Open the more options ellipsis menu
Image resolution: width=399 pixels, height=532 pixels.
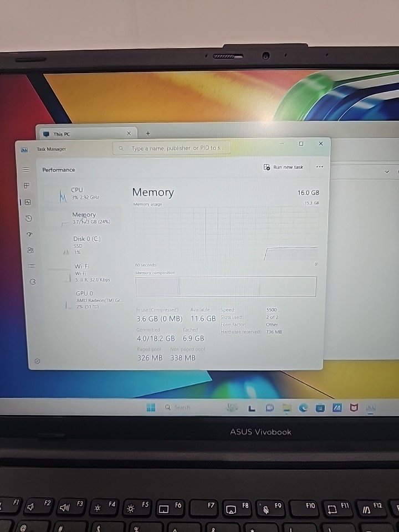(x=319, y=167)
